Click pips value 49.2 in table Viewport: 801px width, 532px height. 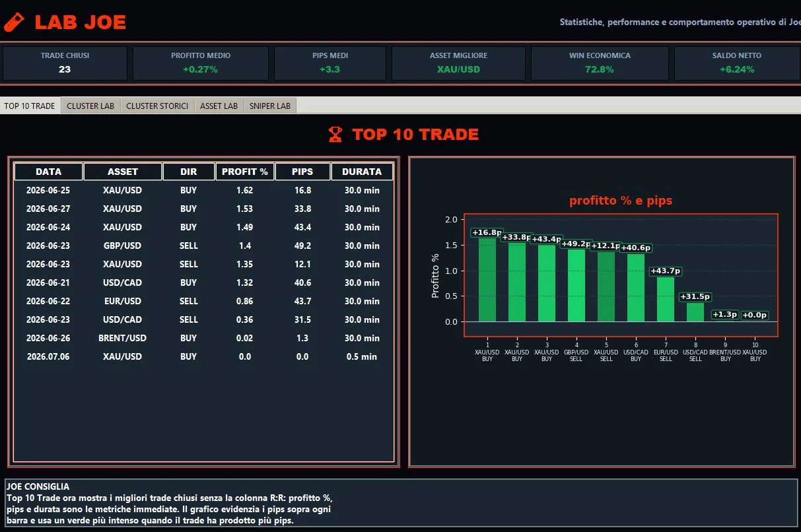pyautogui.click(x=302, y=246)
